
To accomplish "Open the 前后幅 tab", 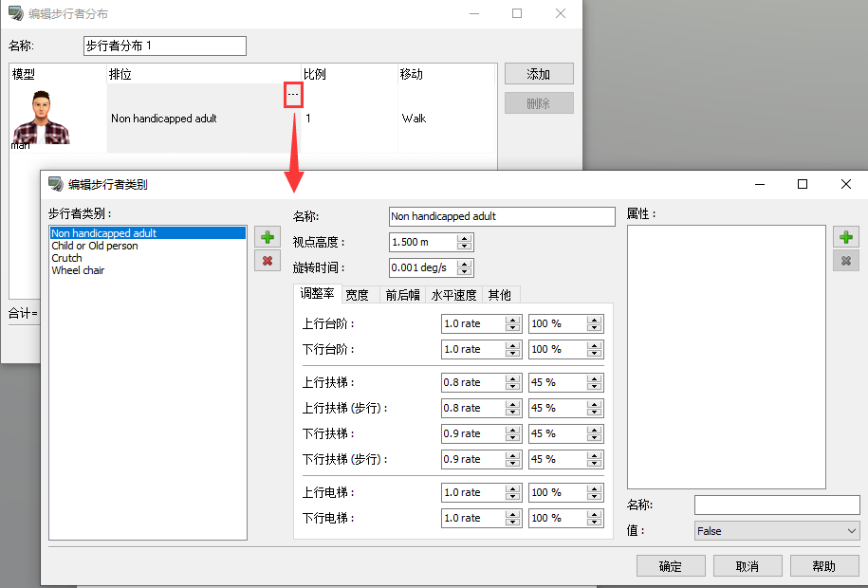I will tap(402, 295).
